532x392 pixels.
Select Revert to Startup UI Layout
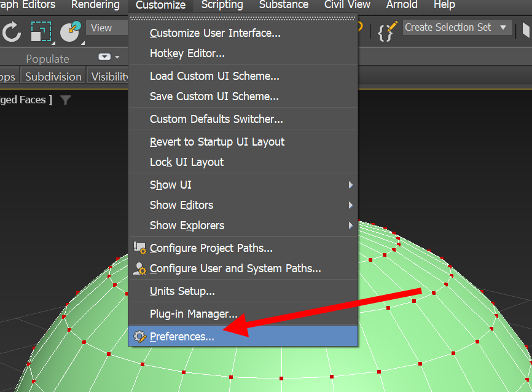(x=243, y=142)
